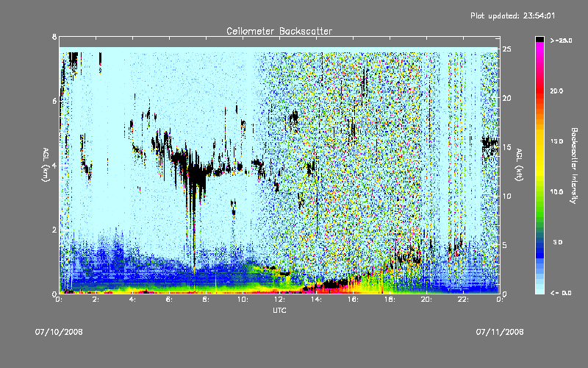Click the '5.0' colorbar tick label

[558, 242]
